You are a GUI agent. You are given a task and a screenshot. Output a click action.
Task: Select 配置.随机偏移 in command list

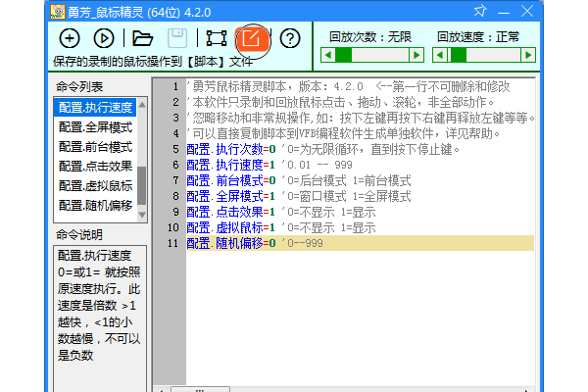pos(95,205)
